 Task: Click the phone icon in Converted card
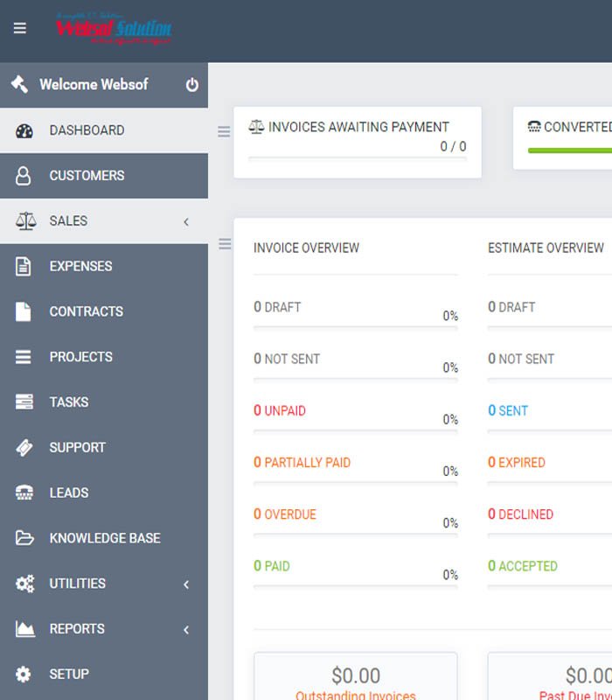click(x=534, y=127)
